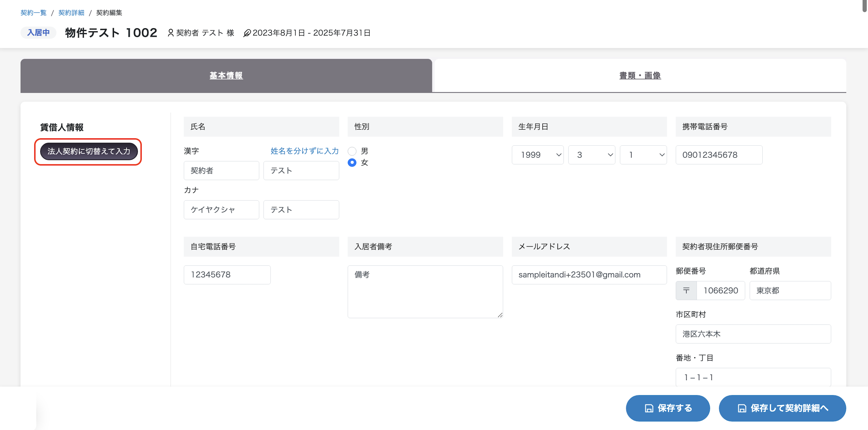Select the 女 radio button
Screen dimensions: 868x430
[x=352, y=163]
